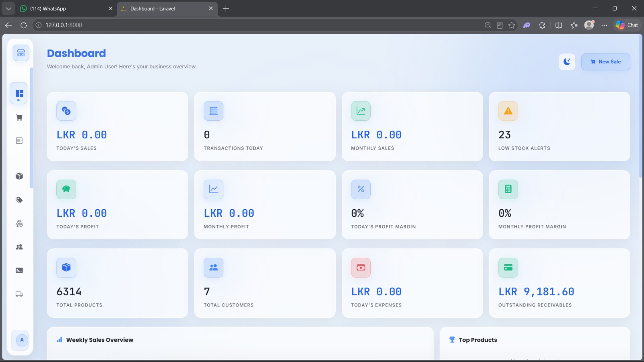Screen dimensions: 644x362
Task: Select the Dashboard - Laravel browser tab
Action: click(x=167, y=8)
